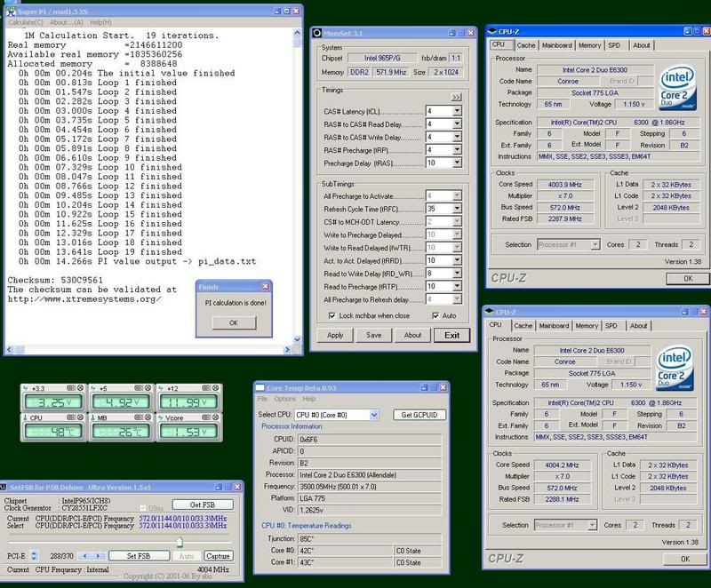Click the SetFSB title bar icon

point(4,487)
